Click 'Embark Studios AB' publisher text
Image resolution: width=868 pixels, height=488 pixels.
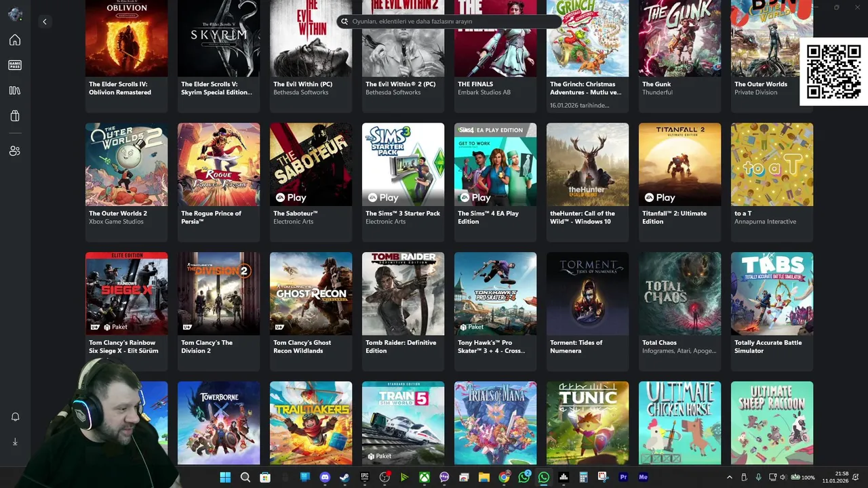[x=484, y=93]
